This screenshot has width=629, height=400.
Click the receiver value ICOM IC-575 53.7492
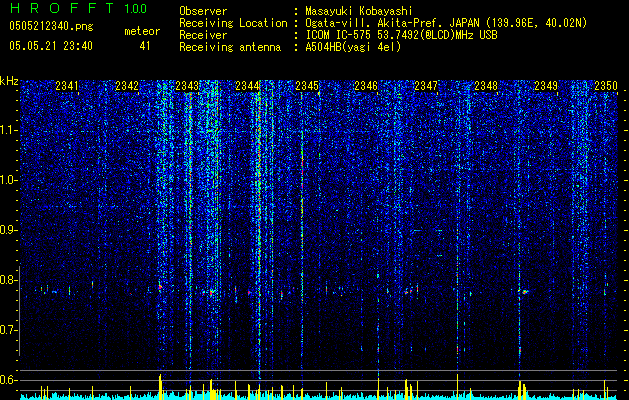tap(362, 35)
